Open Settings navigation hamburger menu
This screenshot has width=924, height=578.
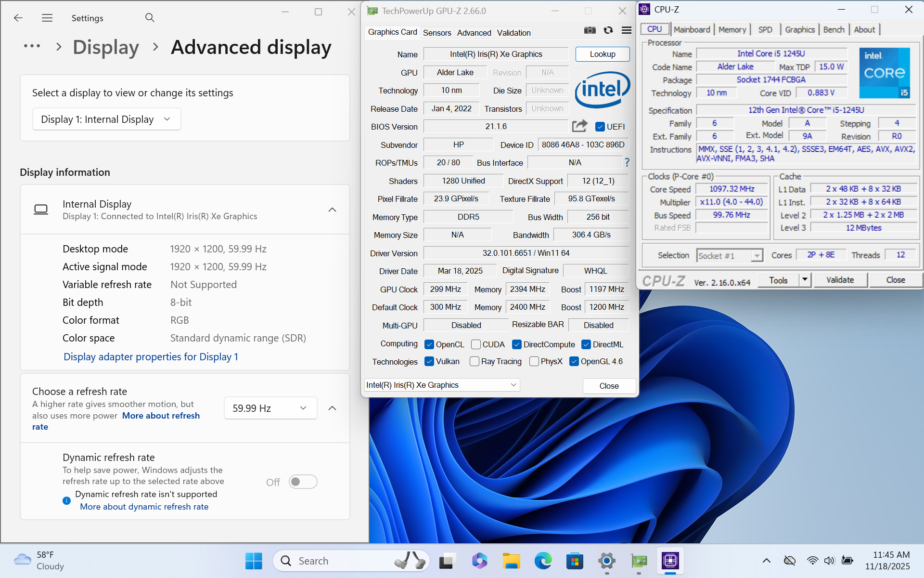pyautogui.click(x=47, y=18)
